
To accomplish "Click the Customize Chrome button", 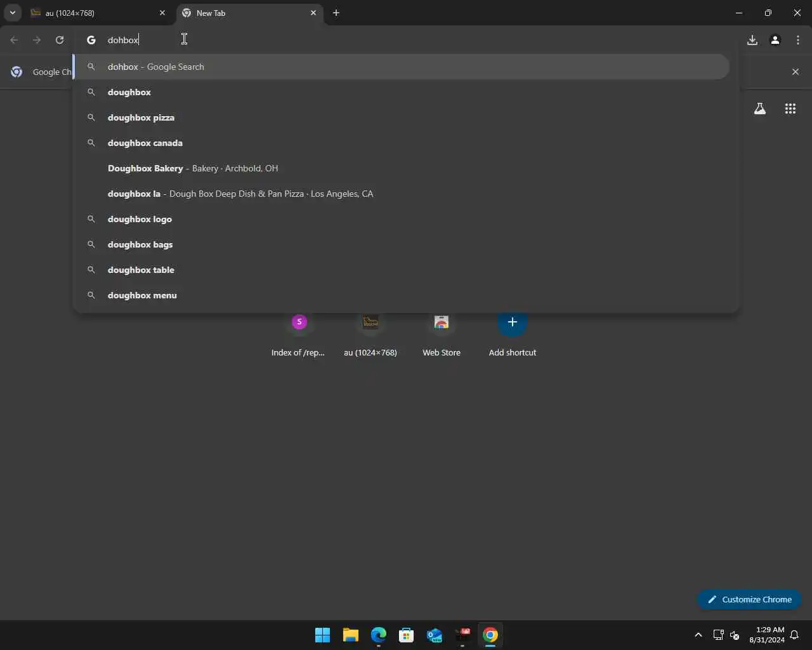I will 749,599.
